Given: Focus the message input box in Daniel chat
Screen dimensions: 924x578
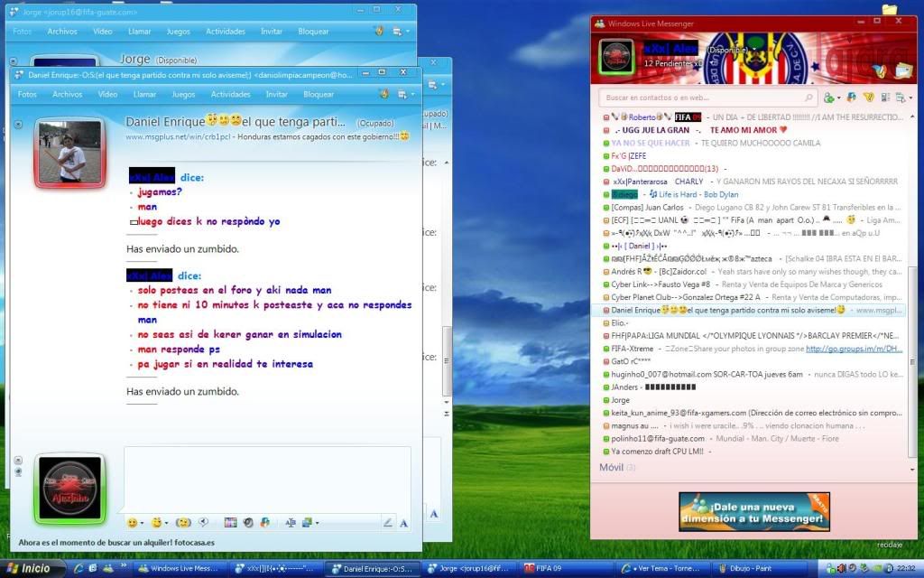Looking at the screenshot, I should [267, 479].
